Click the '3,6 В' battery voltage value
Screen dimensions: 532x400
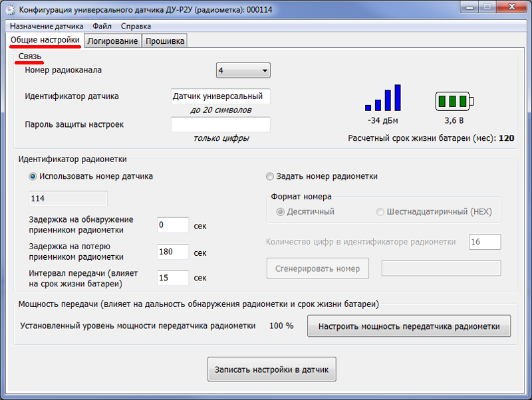point(454,121)
